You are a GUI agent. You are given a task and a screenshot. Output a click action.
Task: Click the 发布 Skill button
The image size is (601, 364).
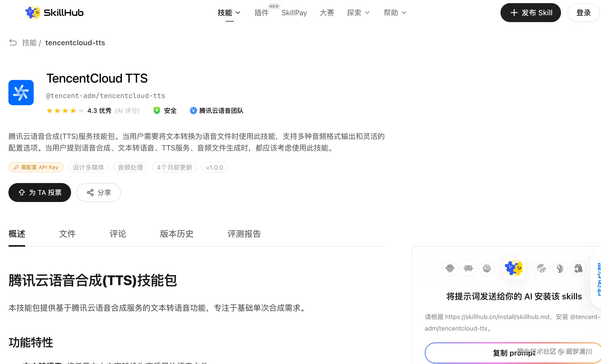[x=531, y=13]
